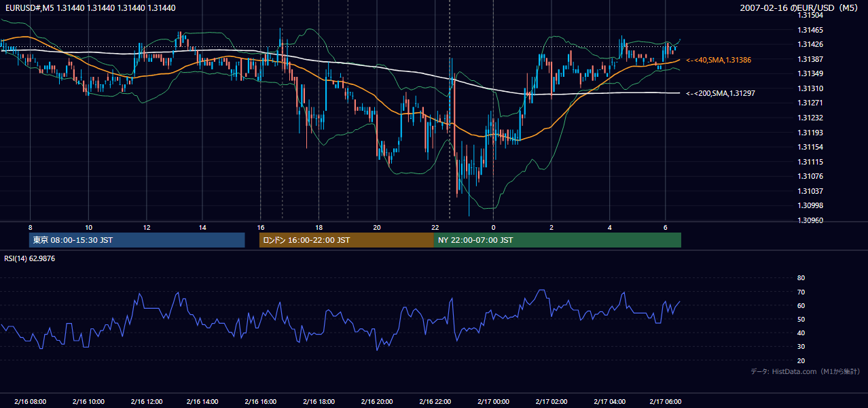The width and height of the screenshot is (868, 408).
Task: Click the 40 SMA 1.31386 label
Action: (x=719, y=60)
